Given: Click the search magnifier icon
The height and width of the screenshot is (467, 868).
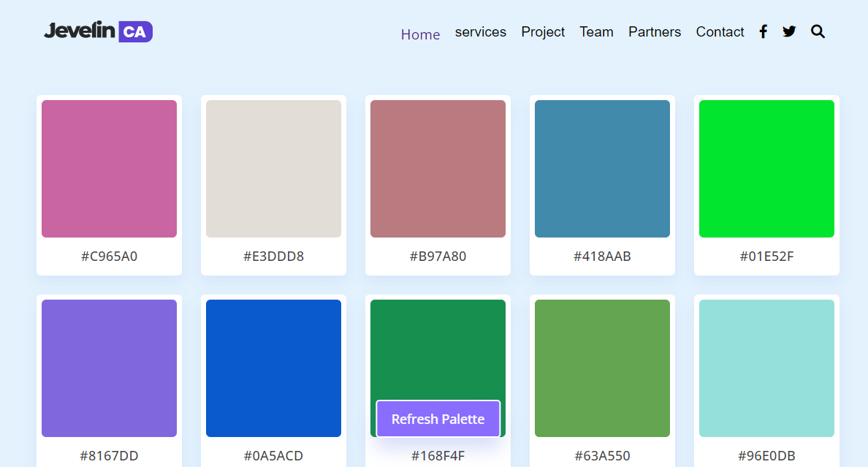Looking at the screenshot, I should point(818,31).
